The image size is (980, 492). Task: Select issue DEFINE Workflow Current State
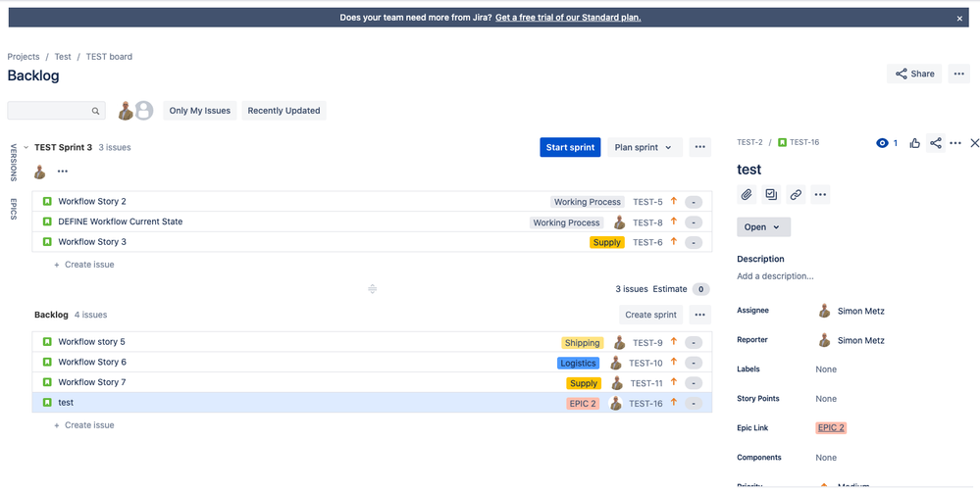372,221
